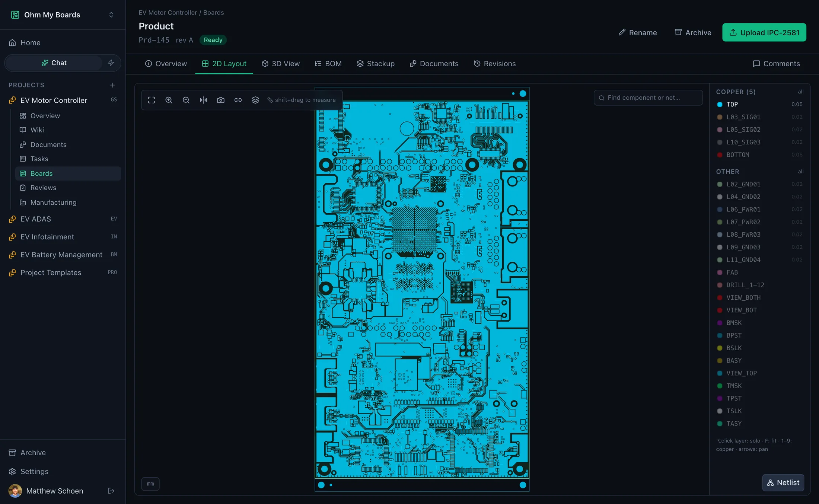Open the BOM tab

328,64
